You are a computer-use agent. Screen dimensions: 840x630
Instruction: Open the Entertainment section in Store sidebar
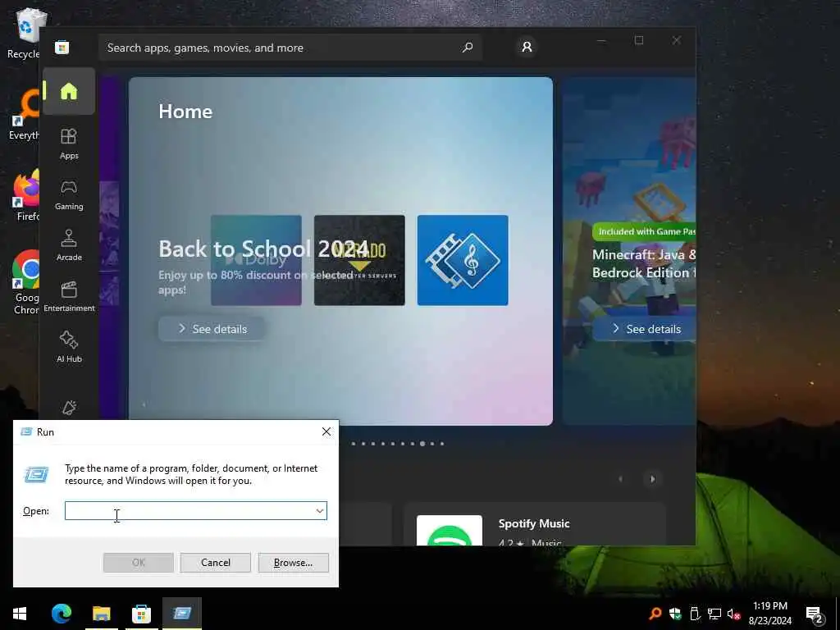pyautogui.click(x=69, y=297)
